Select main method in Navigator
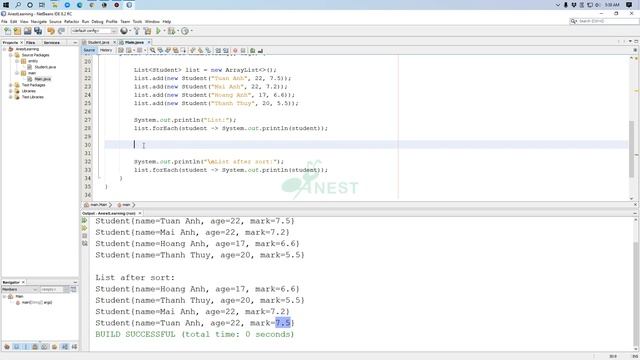The height and width of the screenshot is (360, 640). point(37,303)
